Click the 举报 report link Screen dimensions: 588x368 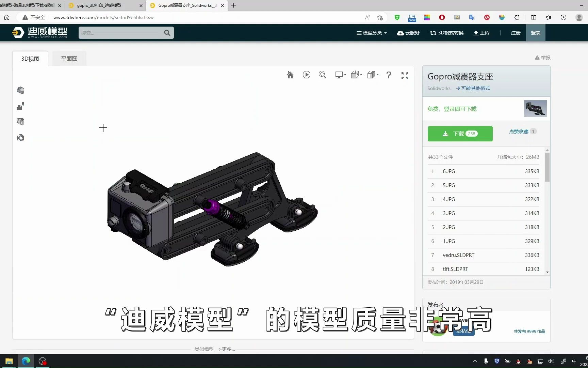coord(542,58)
